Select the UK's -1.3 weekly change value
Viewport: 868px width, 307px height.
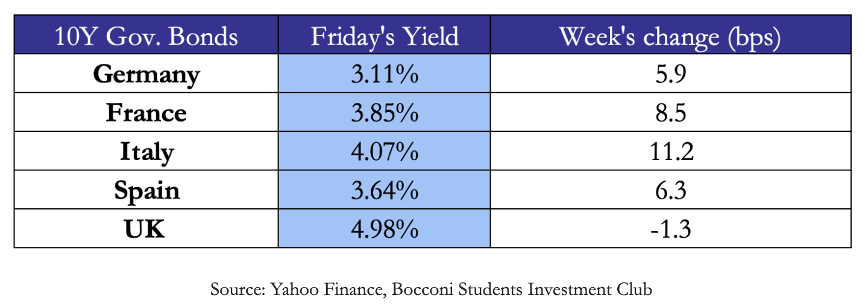tap(670, 229)
